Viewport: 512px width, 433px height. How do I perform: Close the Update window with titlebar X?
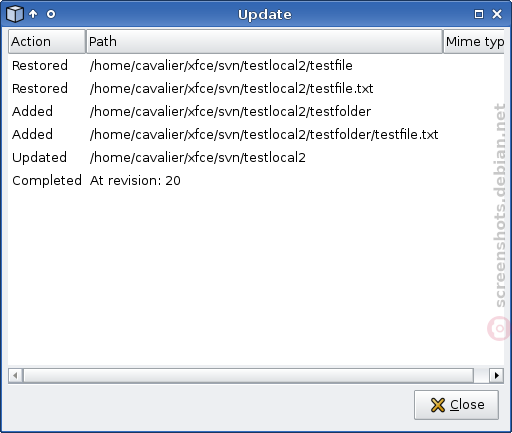click(497, 14)
